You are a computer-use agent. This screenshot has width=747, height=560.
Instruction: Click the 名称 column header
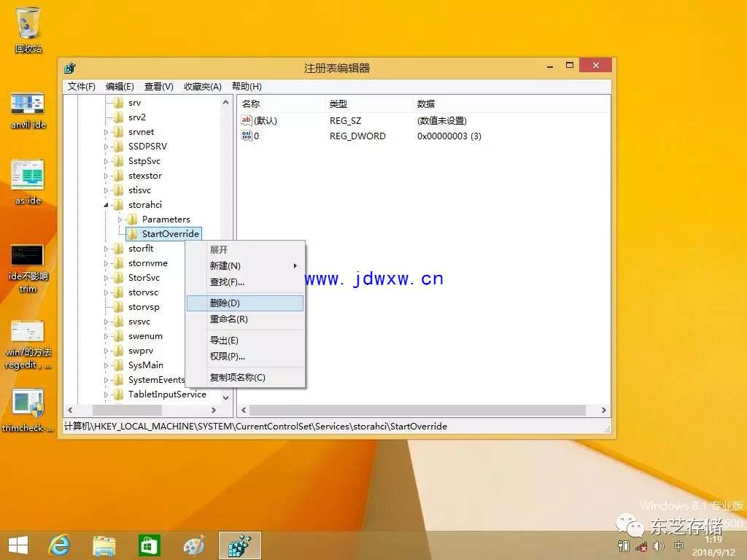[282, 104]
